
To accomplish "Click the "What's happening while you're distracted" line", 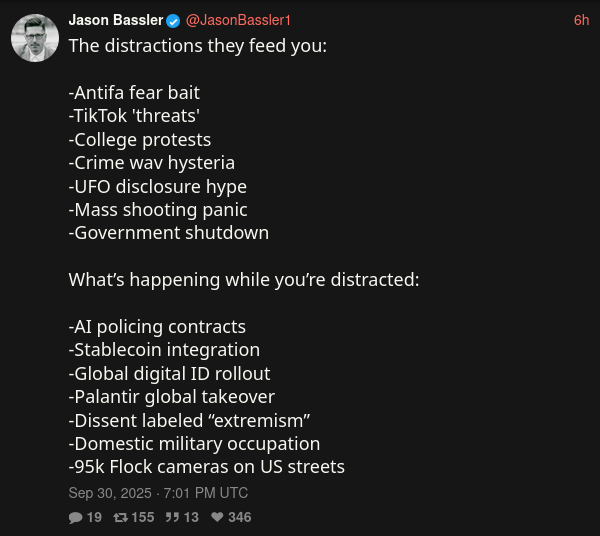I will point(244,280).
